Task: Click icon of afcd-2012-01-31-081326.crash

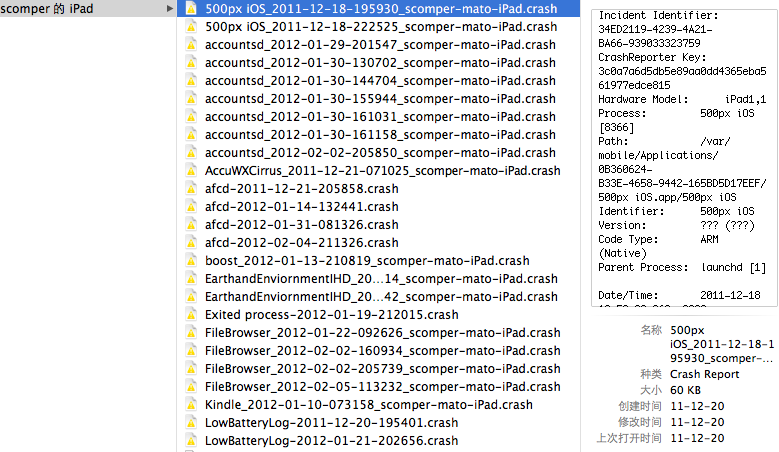Action: 191,225
